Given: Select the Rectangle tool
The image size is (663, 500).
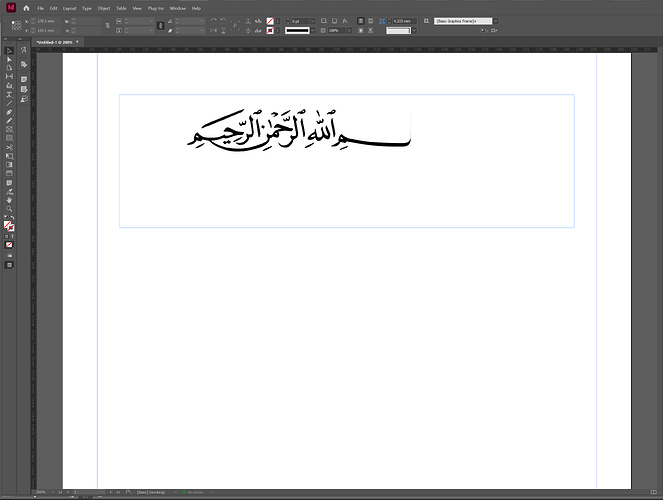Looking at the screenshot, I should (x=9, y=138).
